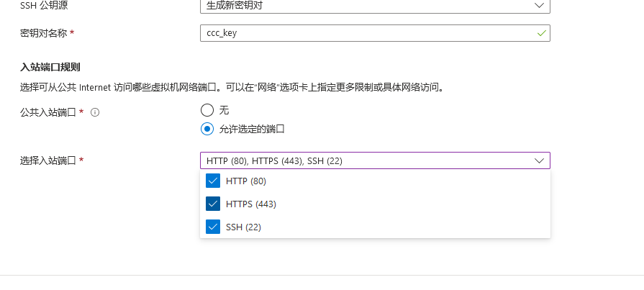This screenshot has height=290, width=644.
Task: Click the SSH 公钥源 label
Action: click(x=49, y=5)
